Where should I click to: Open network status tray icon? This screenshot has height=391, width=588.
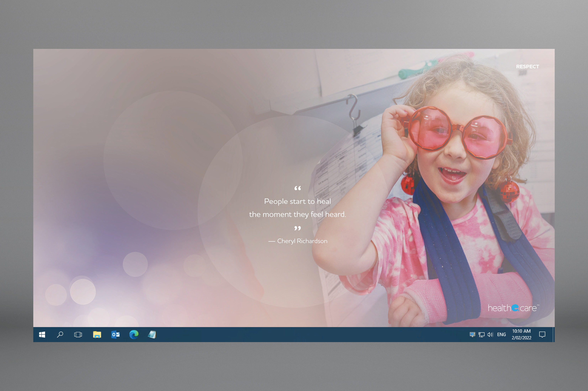[x=481, y=335]
